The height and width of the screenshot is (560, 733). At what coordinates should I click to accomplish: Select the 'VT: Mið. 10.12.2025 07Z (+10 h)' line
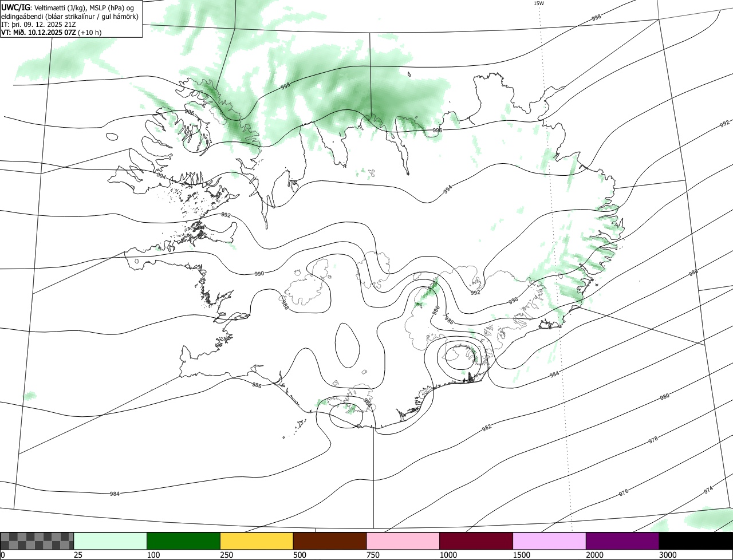(52, 33)
